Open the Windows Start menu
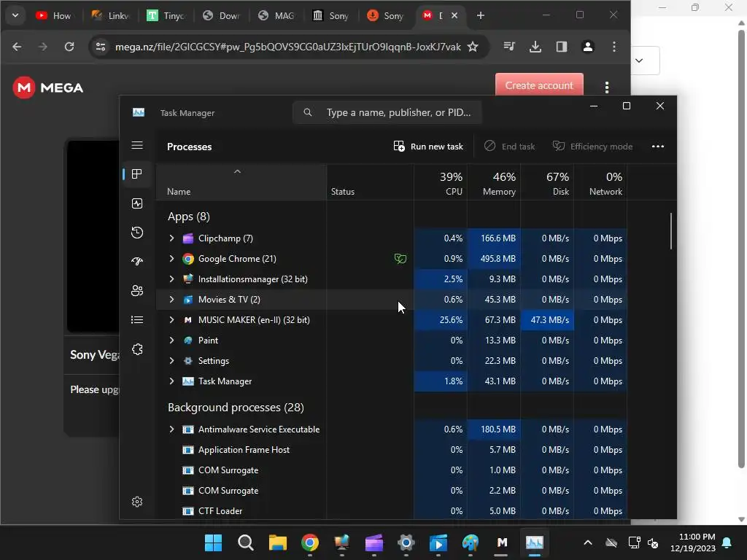747x560 pixels. pos(214,542)
